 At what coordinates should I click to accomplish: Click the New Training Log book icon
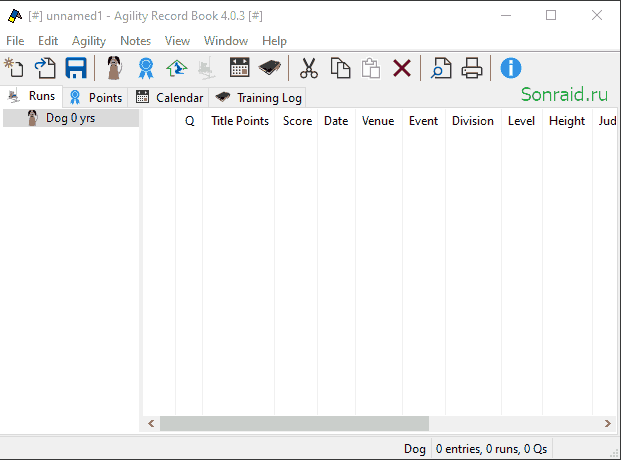270,68
